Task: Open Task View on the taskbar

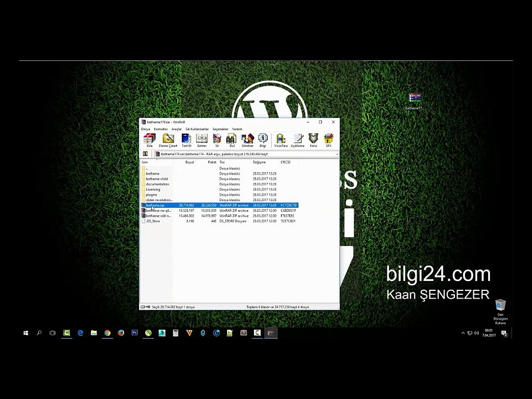Action: point(53,333)
